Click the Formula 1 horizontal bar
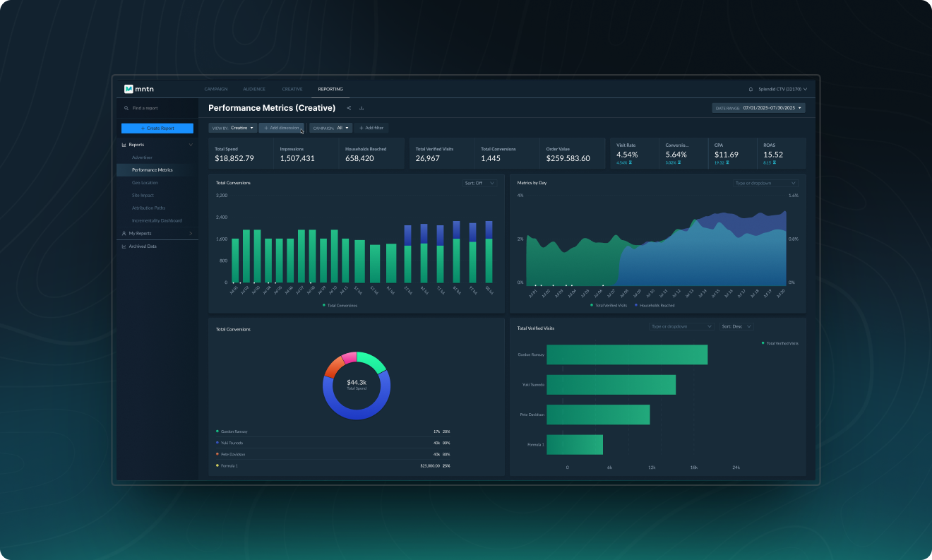 (x=575, y=444)
